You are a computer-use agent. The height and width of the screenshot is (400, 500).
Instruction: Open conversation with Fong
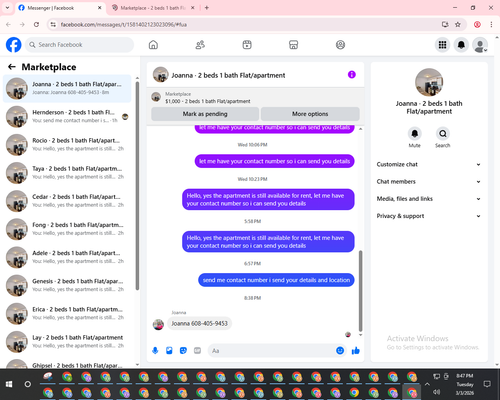67,229
